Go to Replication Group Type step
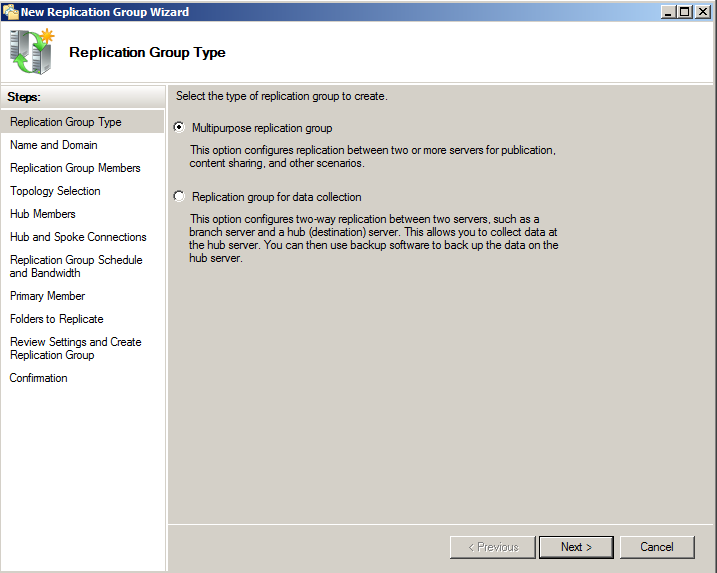 pos(66,122)
